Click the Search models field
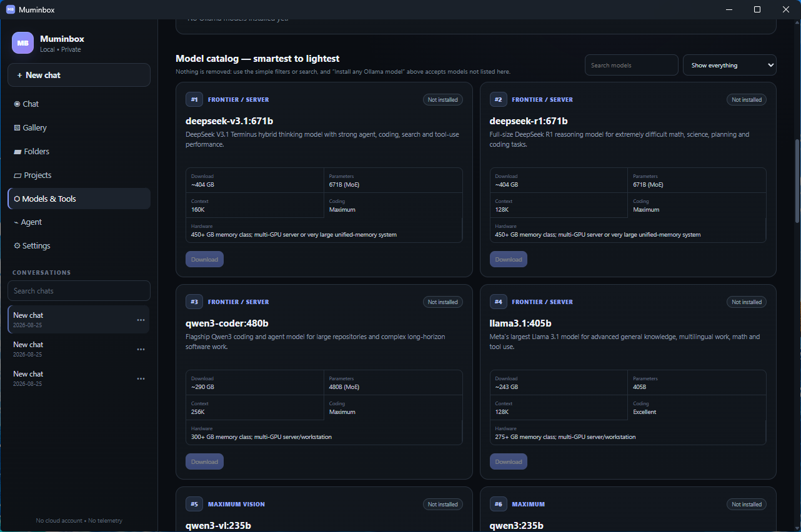 click(631, 65)
